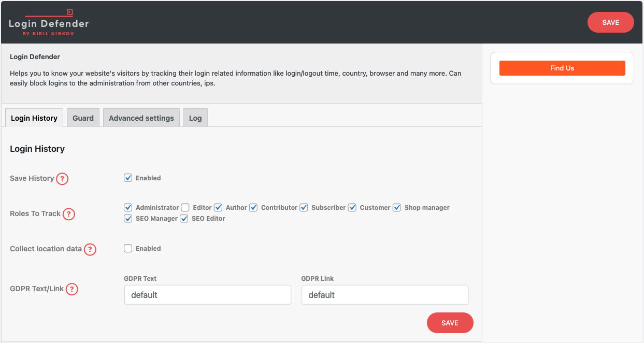Uncheck the Administrator role
The width and height of the screenshot is (644, 343).
128,207
